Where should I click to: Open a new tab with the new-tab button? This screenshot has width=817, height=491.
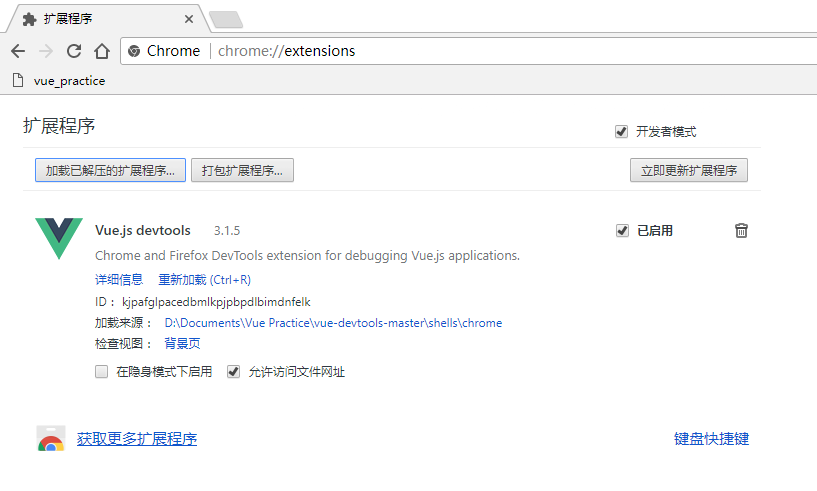click(226, 19)
